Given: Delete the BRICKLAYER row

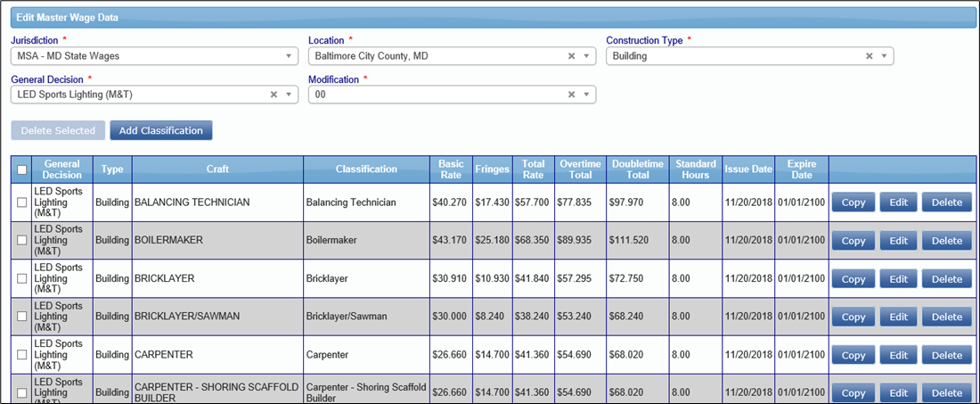Looking at the screenshot, I should (947, 279).
